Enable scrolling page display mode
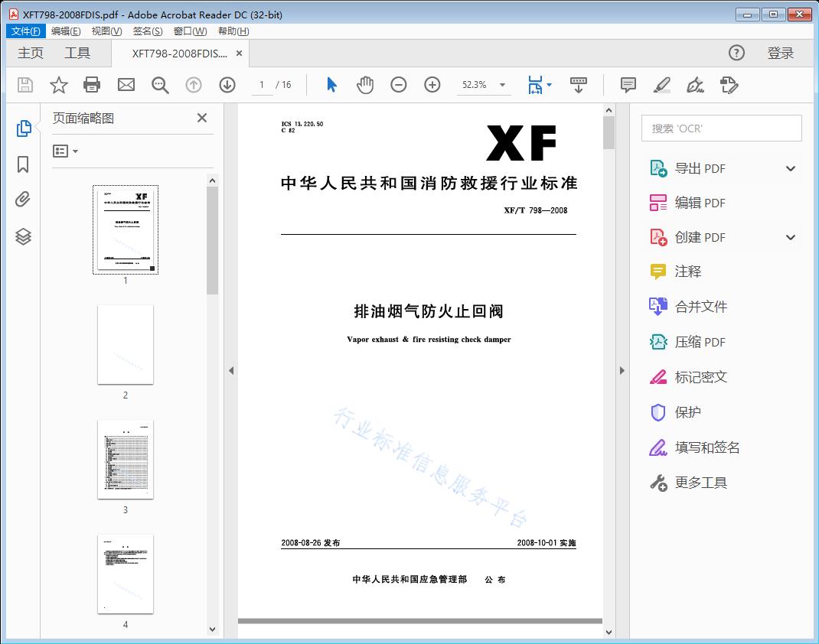The image size is (819, 644). (578, 85)
